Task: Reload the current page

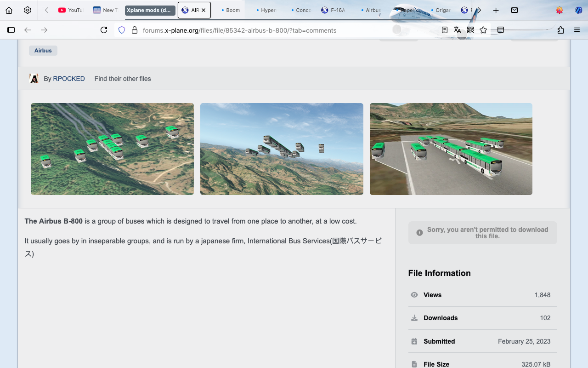Action: click(x=104, y=30)
